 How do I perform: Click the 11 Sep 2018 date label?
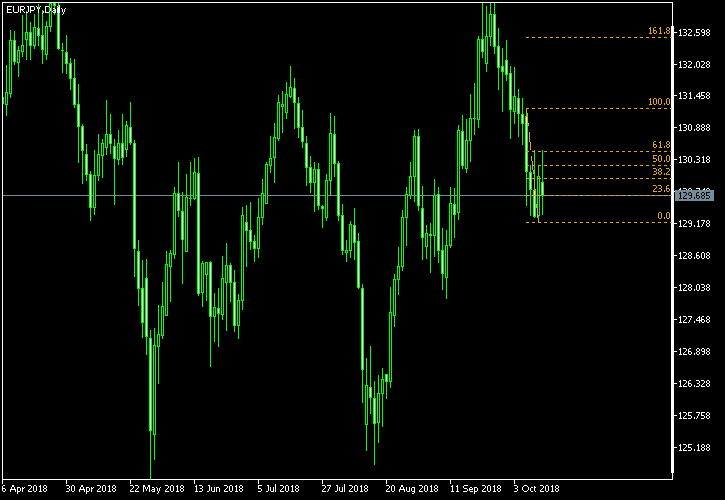click(x=476, y=488)
